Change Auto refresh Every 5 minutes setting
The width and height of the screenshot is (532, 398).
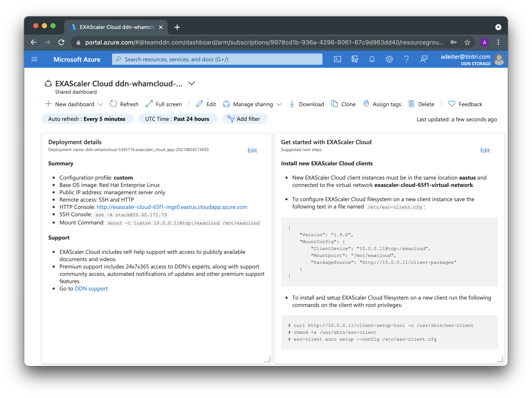[x=87, y=119]
